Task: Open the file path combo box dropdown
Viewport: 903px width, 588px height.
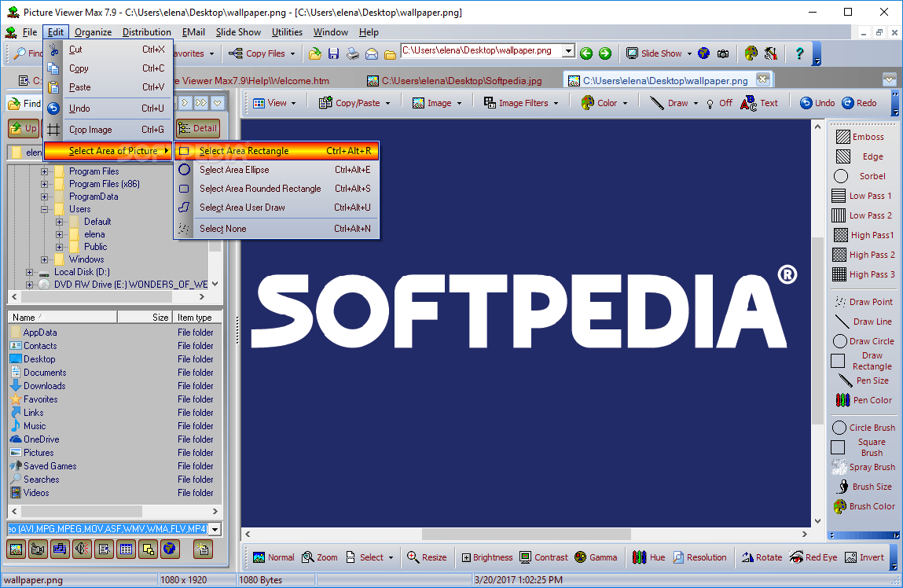Action: pyautogui.click(x=568, y=50)
